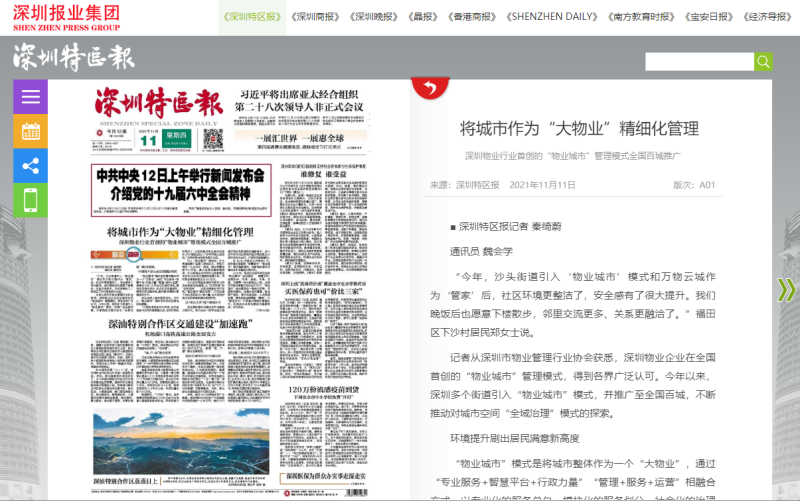Click the newspaper masthead 深圳特区报 red title

(159, 103)
